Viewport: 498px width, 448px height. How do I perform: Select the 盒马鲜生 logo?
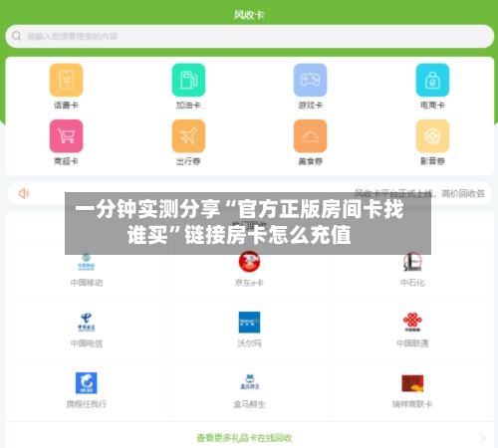tap(250, 382)
